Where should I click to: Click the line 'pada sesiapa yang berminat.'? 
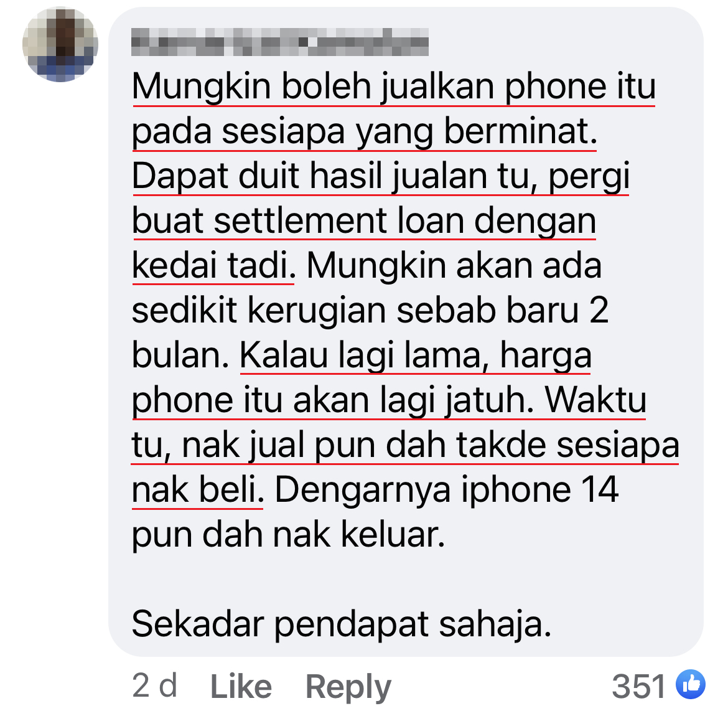click(365, 132)
